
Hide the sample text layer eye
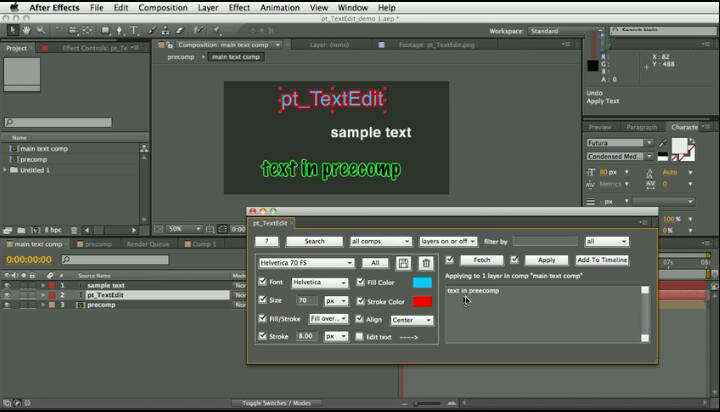[x=7, y=285]
